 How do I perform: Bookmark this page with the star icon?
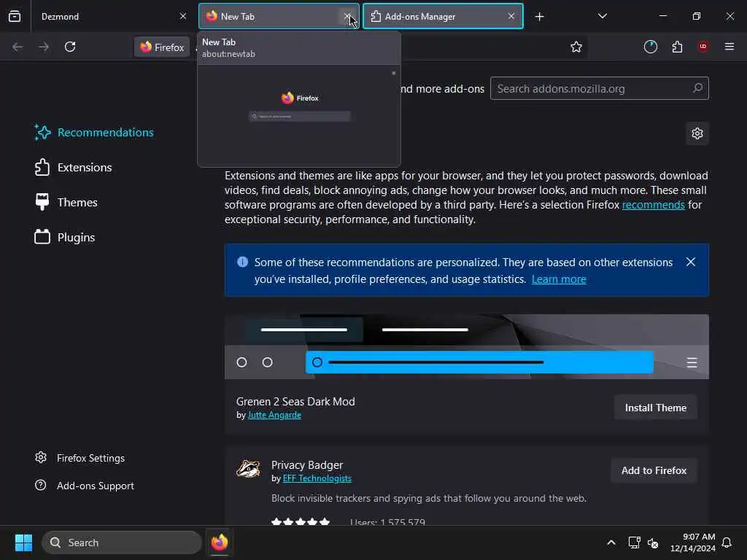(x=576, y=47)
